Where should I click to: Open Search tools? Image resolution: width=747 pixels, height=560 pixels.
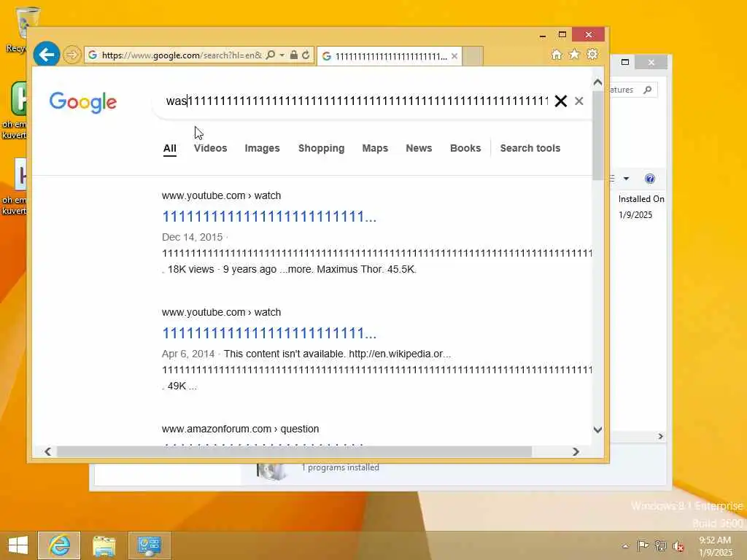coord(530,148)
